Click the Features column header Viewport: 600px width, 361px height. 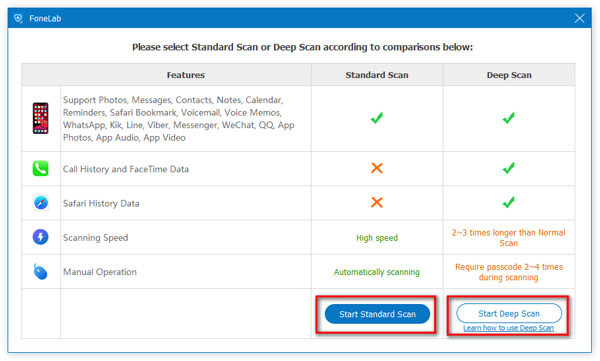[x=186, y=75]
